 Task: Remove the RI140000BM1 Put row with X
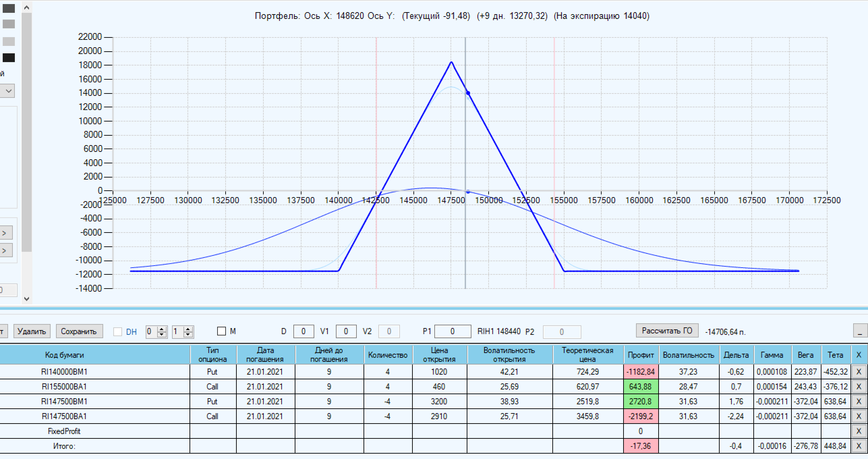tap(859, 372)
